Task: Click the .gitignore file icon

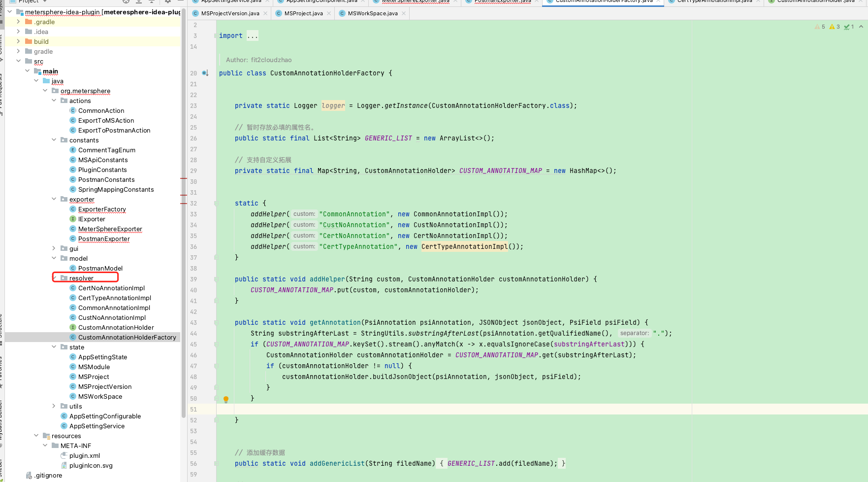Action: coord(29,475)
